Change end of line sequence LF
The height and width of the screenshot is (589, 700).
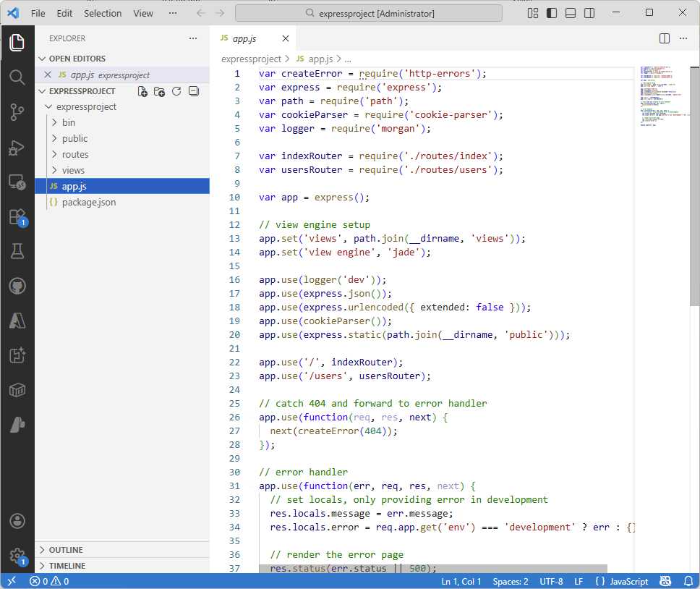[x=579, y=581]
